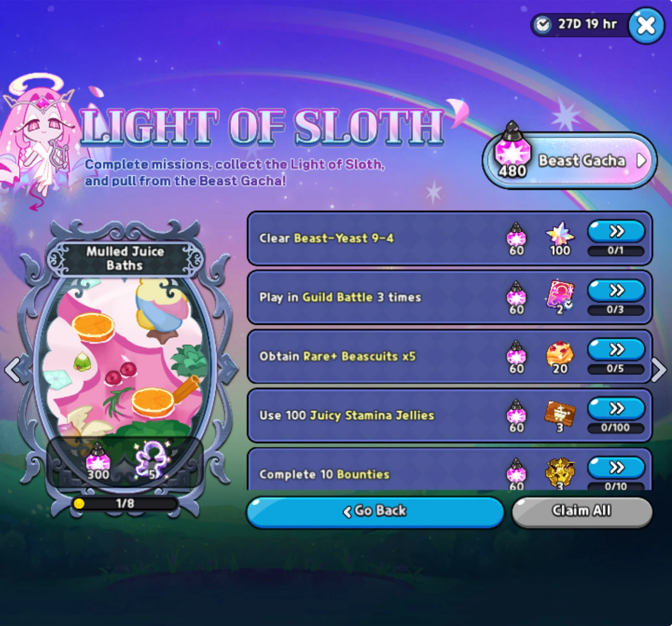
Task: Click the 1/8 board progress bar
Action: (125, 504)
